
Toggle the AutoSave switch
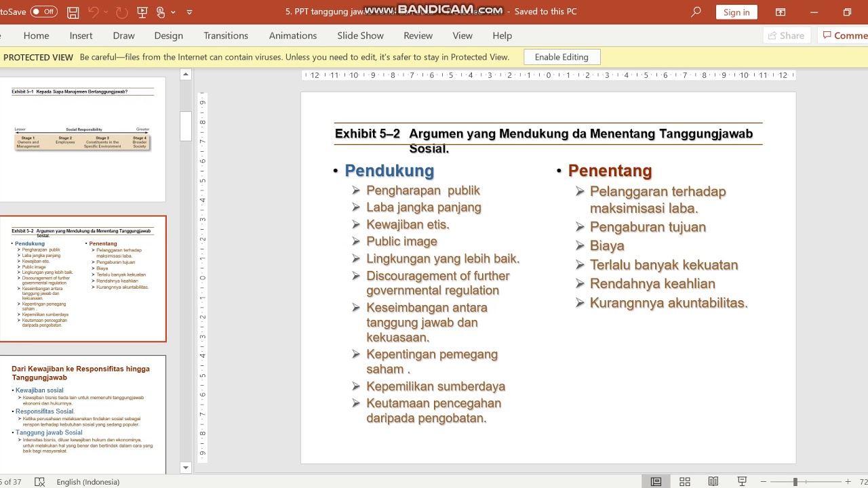tap(44, 12)
